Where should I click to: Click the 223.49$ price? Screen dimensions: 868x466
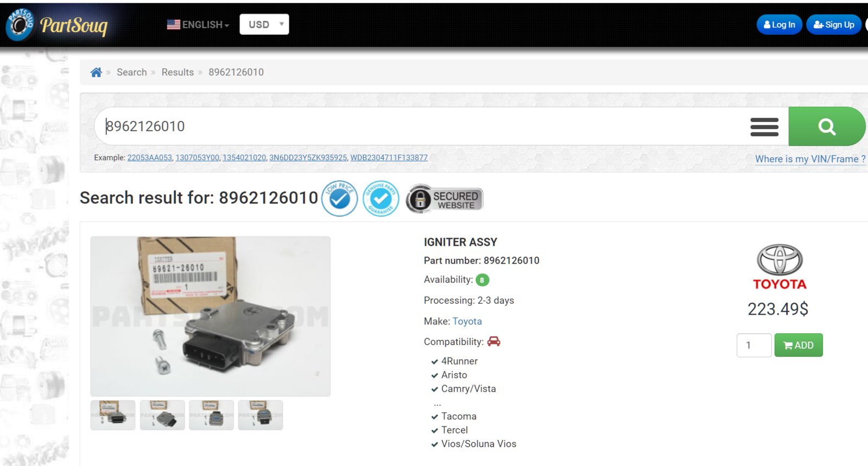778,309
